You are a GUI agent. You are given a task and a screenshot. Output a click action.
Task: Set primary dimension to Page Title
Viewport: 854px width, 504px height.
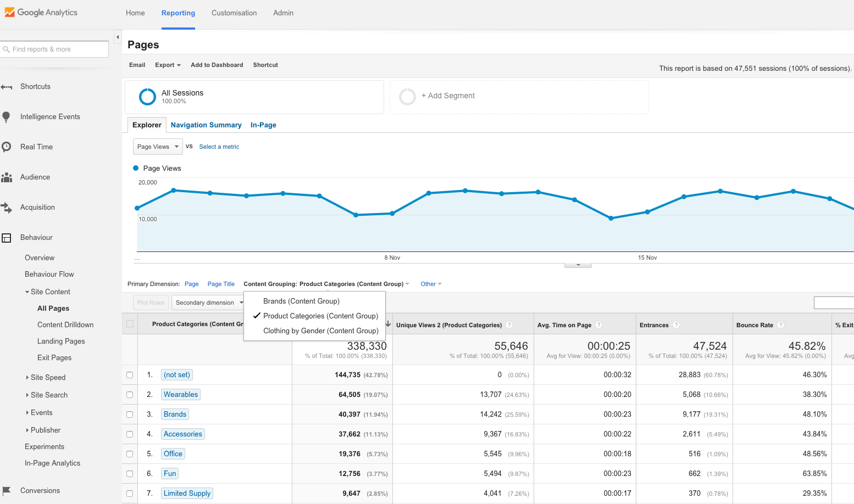221,284
